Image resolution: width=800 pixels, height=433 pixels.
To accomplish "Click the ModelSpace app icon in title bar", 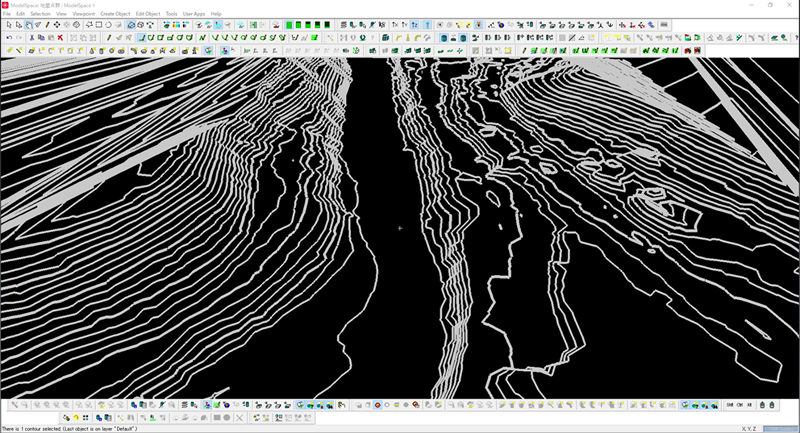I will [x=6, y=5].
